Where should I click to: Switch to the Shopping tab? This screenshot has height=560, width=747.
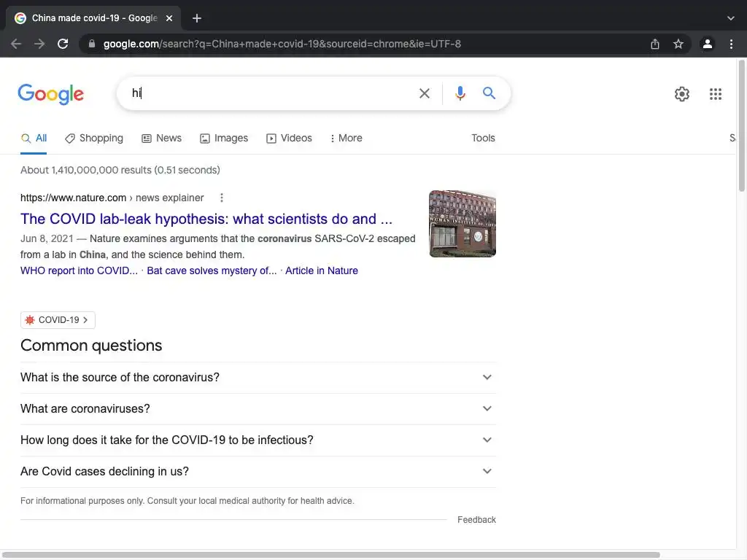pos(94,138)
